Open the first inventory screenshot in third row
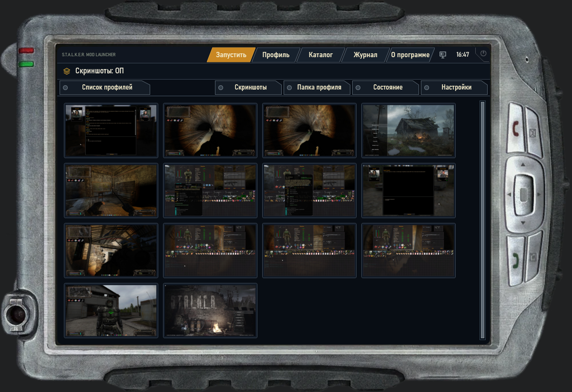This screenshot has width=572, height=392. coord(210,251)
